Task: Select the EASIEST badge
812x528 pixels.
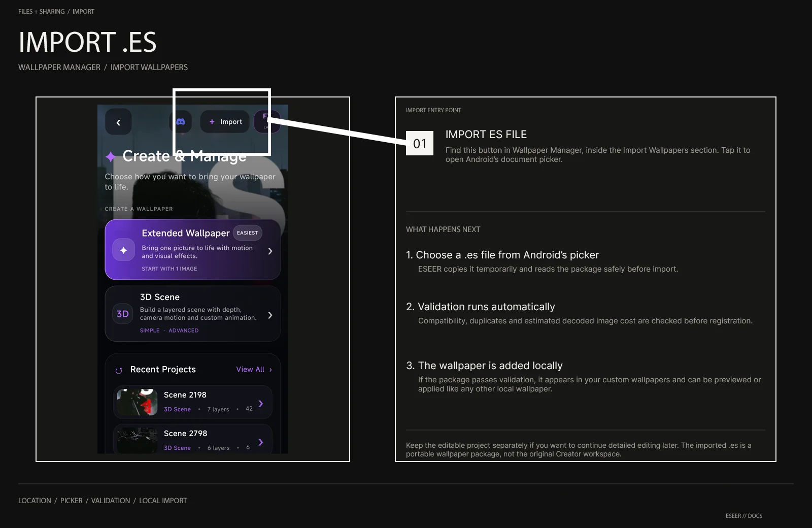Action: point(247,233)
